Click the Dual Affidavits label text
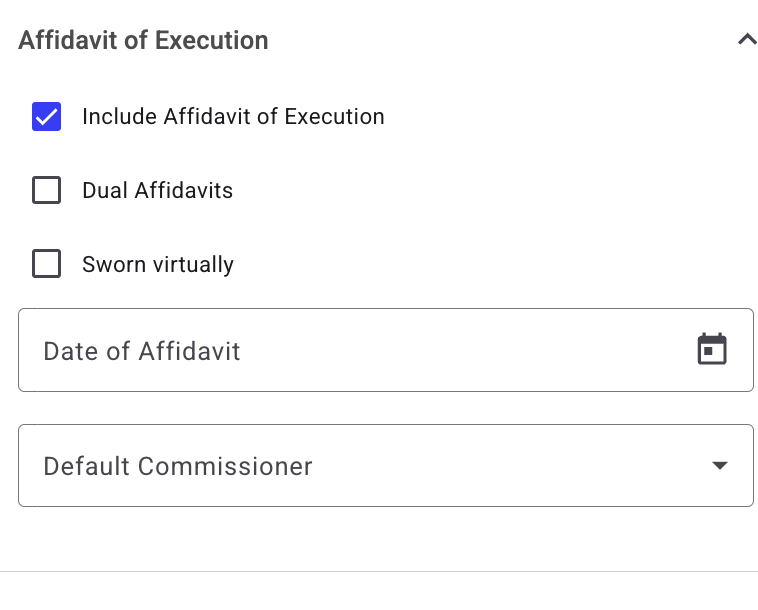This screenshot has height=610, width=758. [x=158, y=190]
